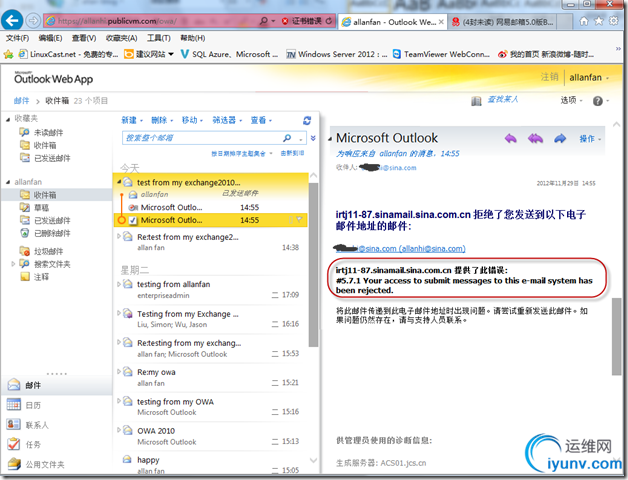
Task: Open the allanfan user dropdown
Action: 589,77
